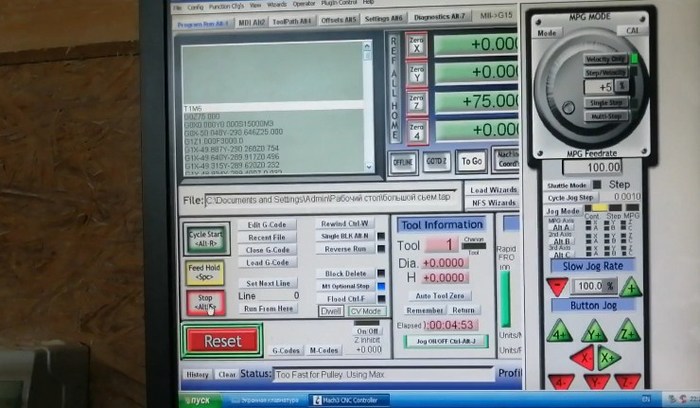
Task: Click Cycle Jog Step button
Action: pos(571,198)
